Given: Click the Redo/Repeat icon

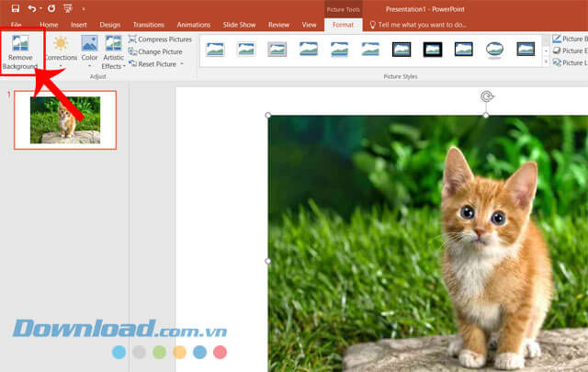Looking at the screenshot, I should pyautogui.click(x=51, y=8).
